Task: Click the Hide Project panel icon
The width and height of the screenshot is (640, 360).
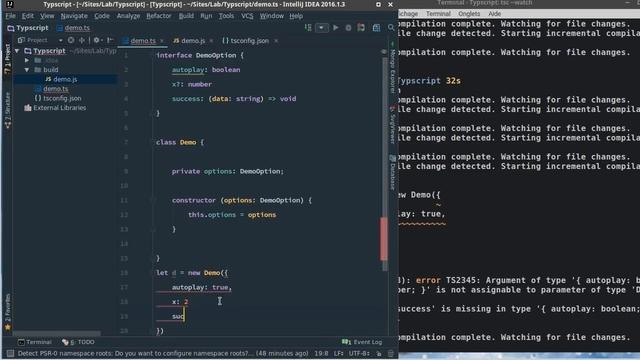Action: [110, 40]
